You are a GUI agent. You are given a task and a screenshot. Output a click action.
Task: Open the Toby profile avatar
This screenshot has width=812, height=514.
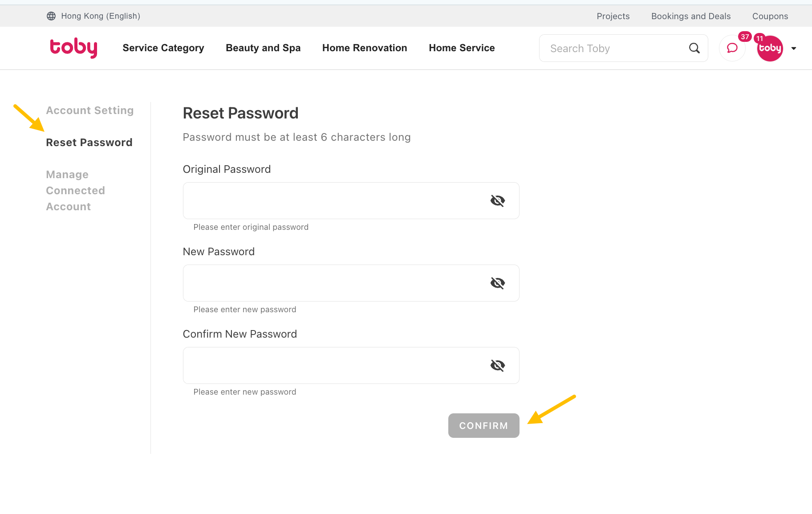(770, 48)
